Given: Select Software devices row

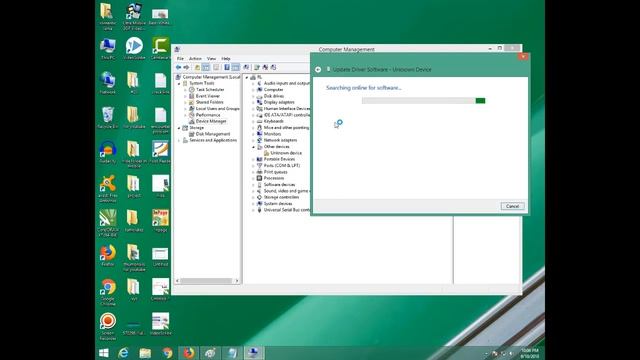Looking at the screenshot, I should (x=279, y=184).
